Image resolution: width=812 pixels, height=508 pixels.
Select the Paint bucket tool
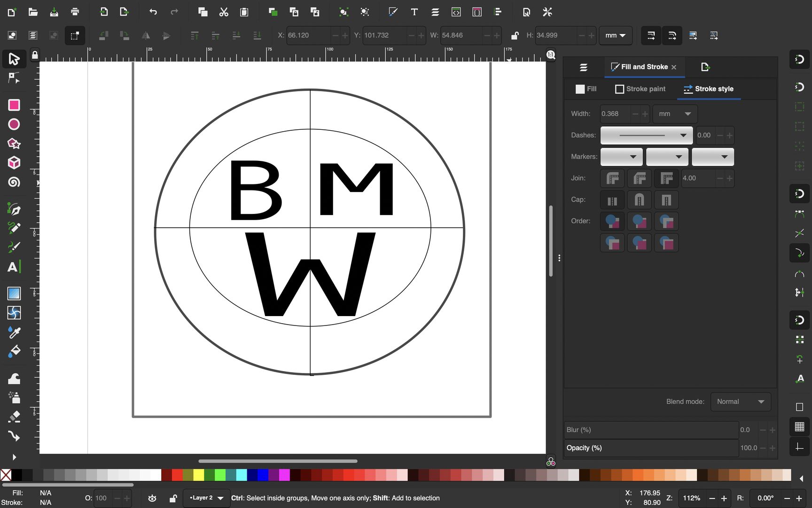(14, 351)
